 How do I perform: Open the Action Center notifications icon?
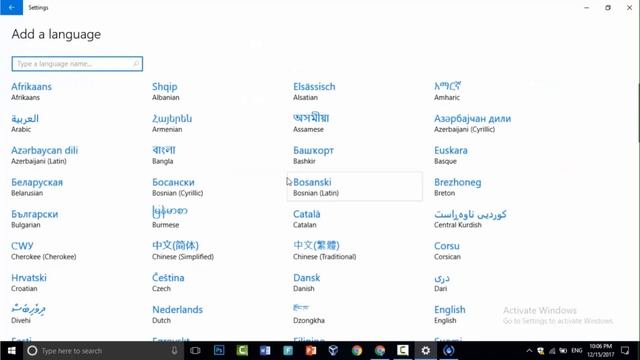(625, 351)
